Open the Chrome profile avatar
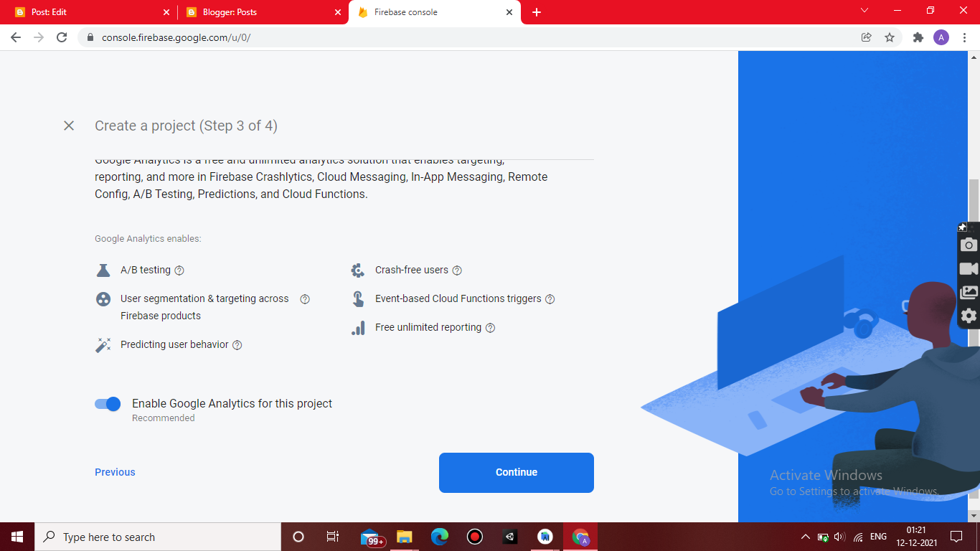The height and width of the screenshot is (551, 980). [941, 37]
